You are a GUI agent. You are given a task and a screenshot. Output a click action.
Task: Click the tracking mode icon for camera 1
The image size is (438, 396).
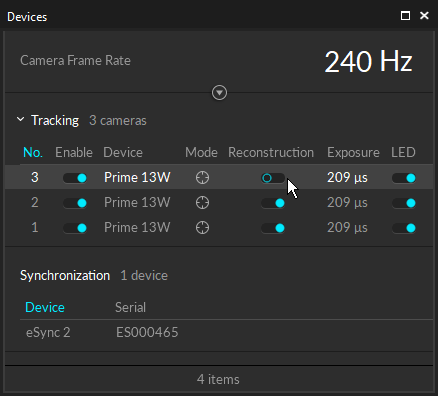point(202,228)
